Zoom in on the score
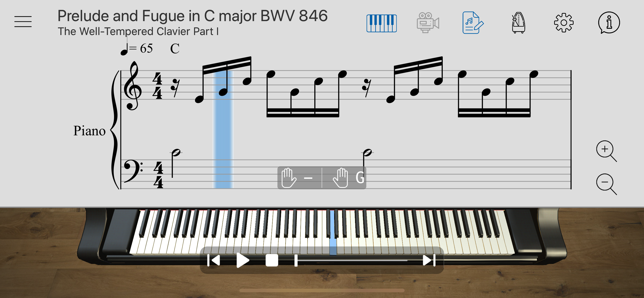 [606, 151]
